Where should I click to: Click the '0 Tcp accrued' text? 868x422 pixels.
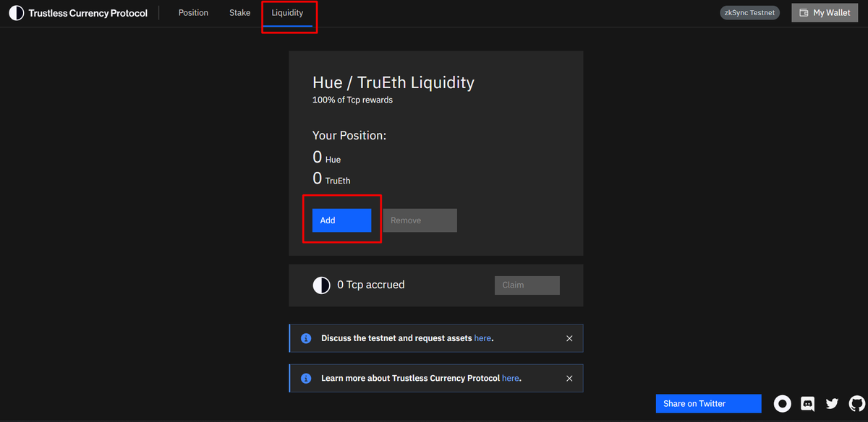371,285
